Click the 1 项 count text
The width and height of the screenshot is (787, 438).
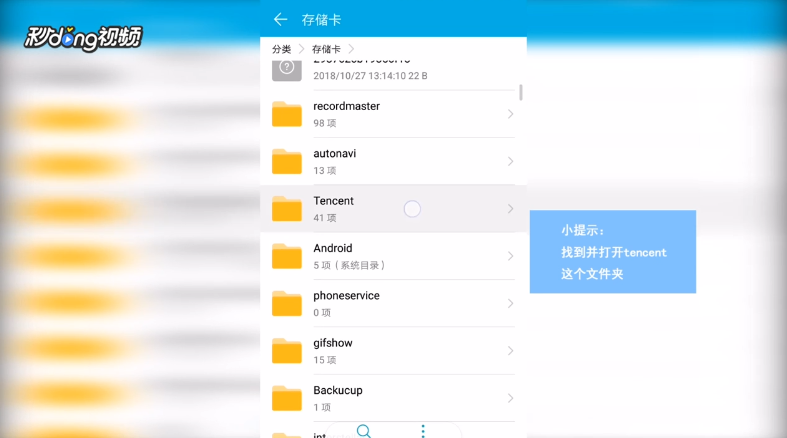tap(322, 407)
